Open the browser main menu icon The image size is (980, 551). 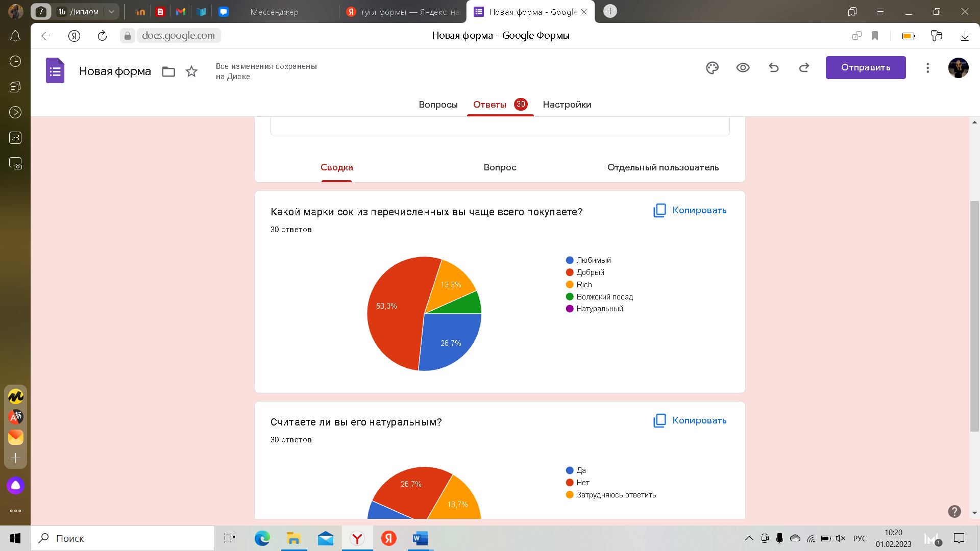click(880, 12)
